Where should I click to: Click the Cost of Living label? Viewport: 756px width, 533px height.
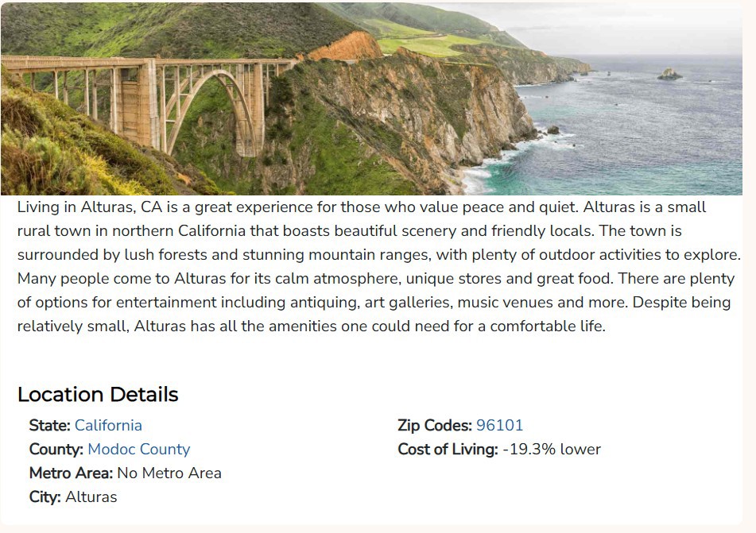(x=448, y=449)
